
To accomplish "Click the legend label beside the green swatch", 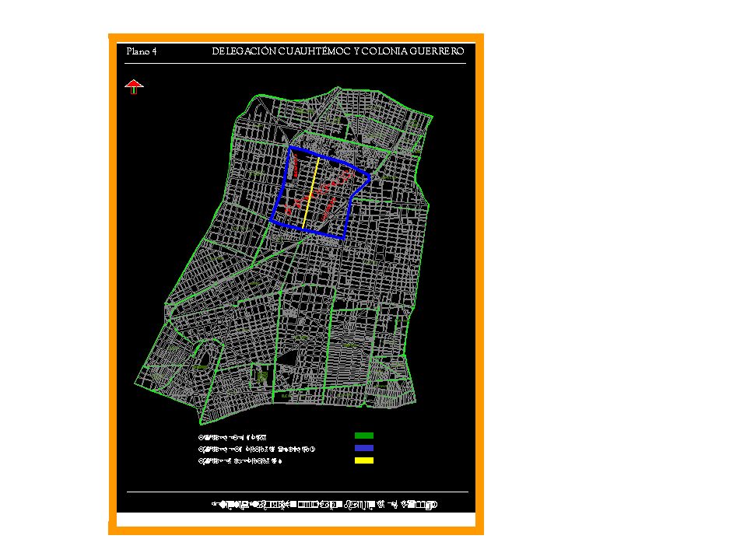I will pyautogui.click(x=232, y=437).
